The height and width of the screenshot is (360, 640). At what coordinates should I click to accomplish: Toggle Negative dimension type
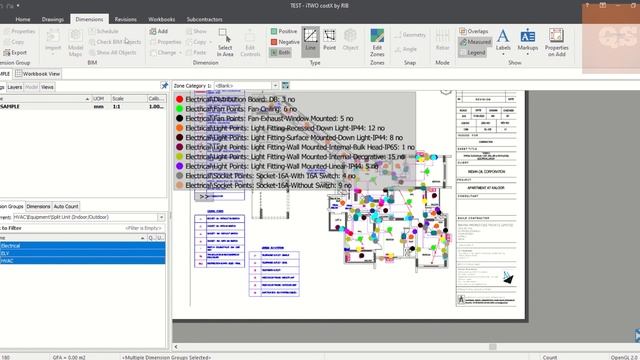click(285, 42)
